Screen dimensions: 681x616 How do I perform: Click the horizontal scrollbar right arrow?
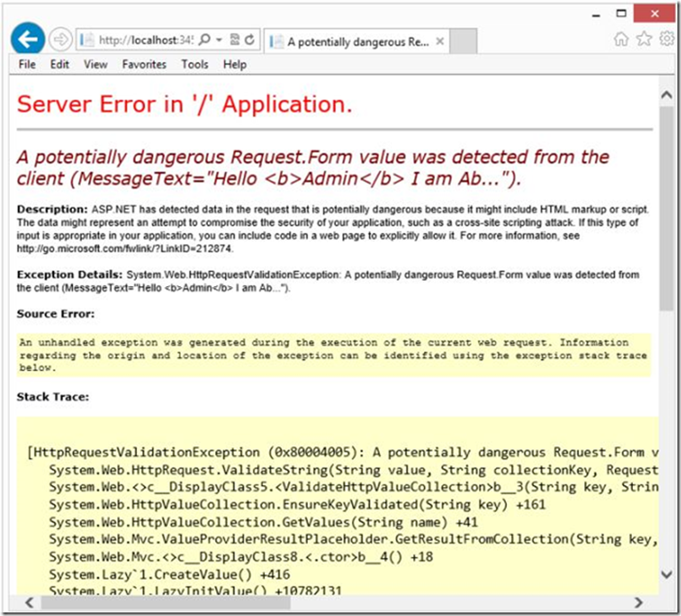[x=638, y=602]
